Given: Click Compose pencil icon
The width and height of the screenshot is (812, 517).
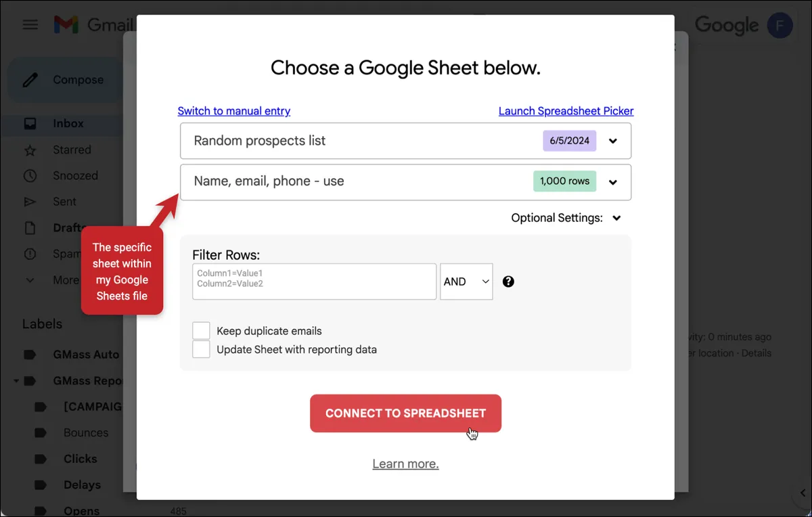Looking at the screenshot, I should click(30, 80).
